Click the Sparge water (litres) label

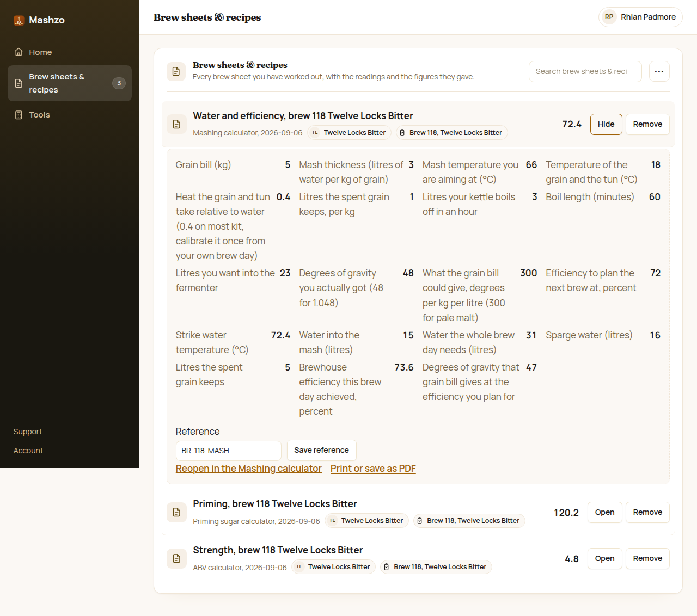pyautogui.click(x=589, y=335)
